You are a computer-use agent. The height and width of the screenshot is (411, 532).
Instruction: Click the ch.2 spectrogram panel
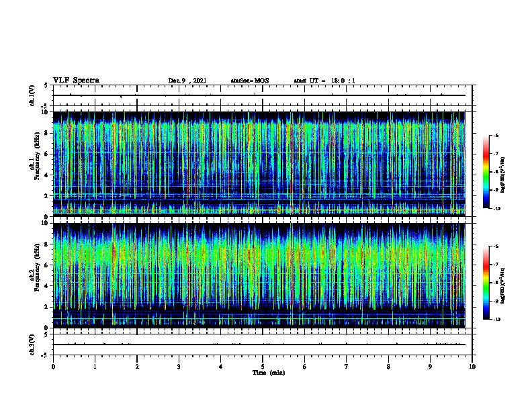[x=259, y=275]
